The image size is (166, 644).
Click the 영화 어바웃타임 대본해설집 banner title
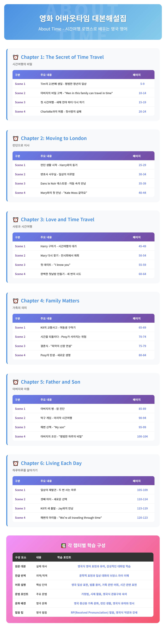click(83, 18)
